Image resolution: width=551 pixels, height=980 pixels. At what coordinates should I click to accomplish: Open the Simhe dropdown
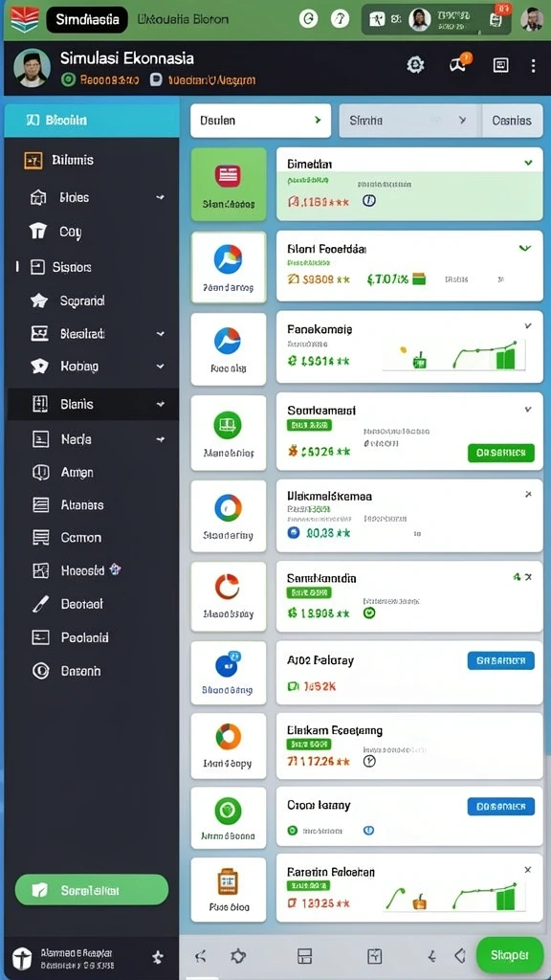(x=409, y=120)
